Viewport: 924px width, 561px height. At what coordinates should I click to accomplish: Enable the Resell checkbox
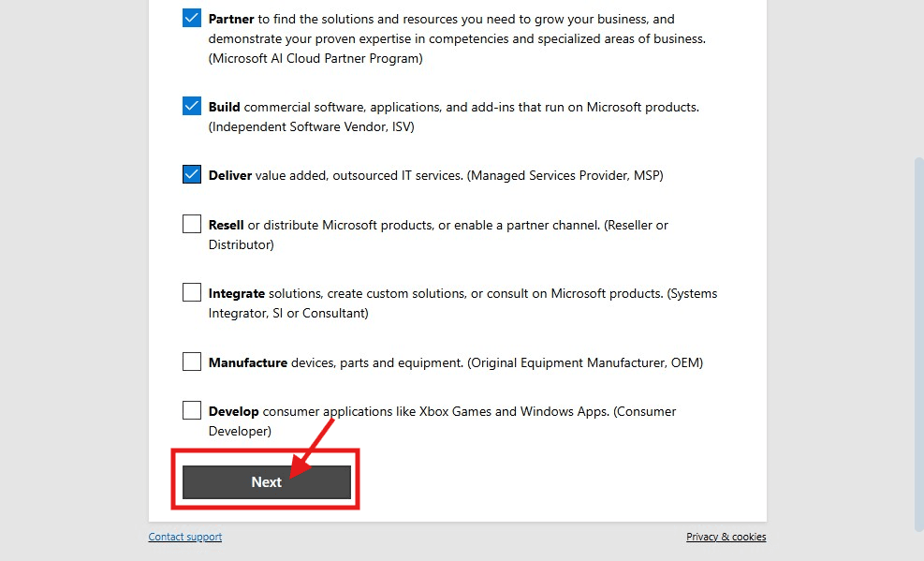(x=192, y=224)
